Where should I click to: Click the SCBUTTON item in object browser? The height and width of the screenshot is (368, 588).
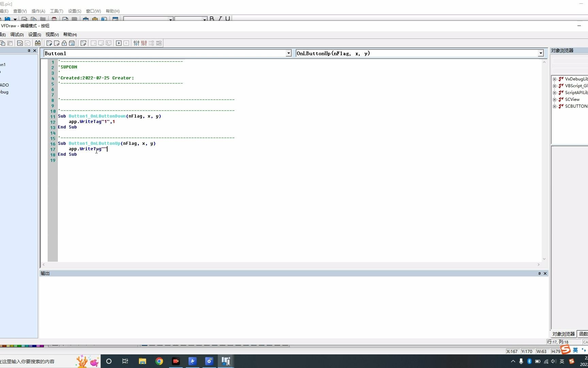pyautogui.click(x=576, y=106)
